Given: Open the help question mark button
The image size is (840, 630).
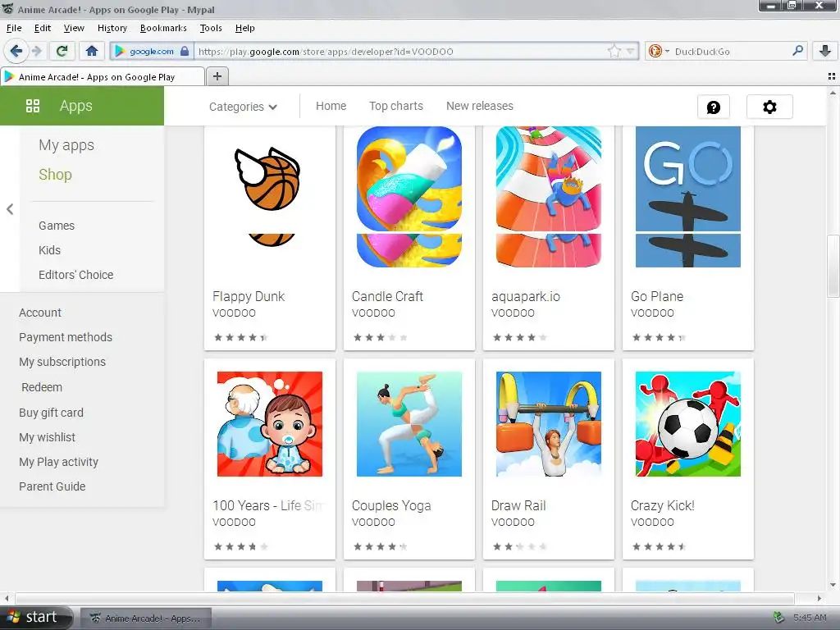Looking at the screenshot, I should click(714, 107).
